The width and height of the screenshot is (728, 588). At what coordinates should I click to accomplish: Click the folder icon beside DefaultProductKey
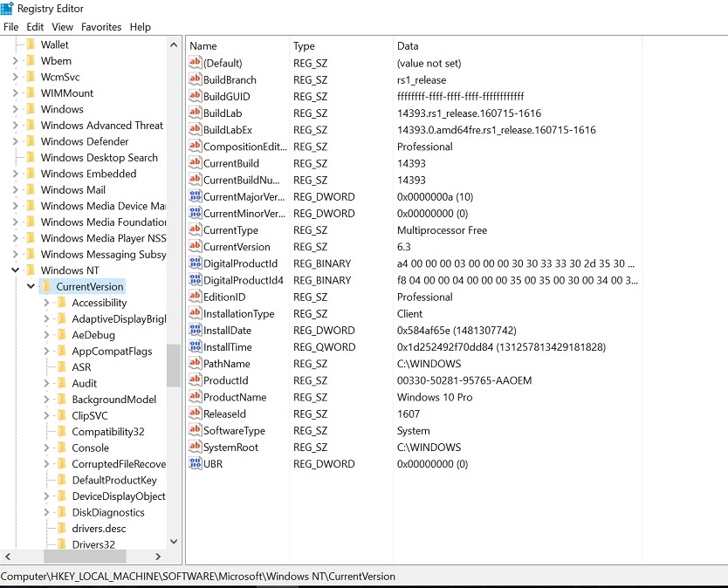[x=62, y=480]
